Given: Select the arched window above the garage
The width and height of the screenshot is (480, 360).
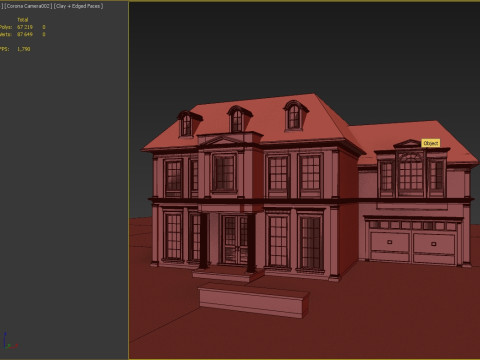Looking at the screenshot, I should [411, 174].
